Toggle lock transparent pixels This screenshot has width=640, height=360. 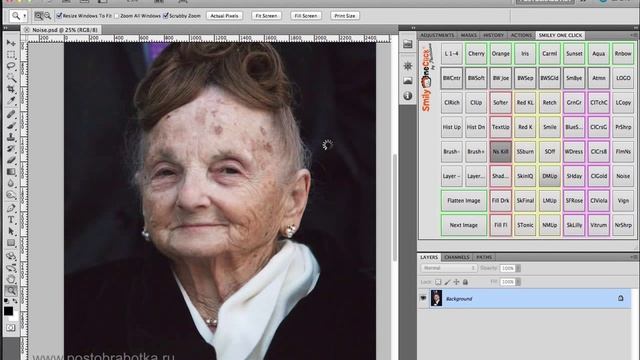point(438,282)
